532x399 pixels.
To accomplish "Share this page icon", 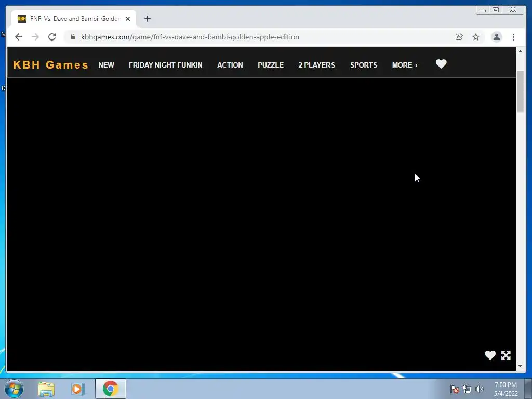I will pos(459,37).
